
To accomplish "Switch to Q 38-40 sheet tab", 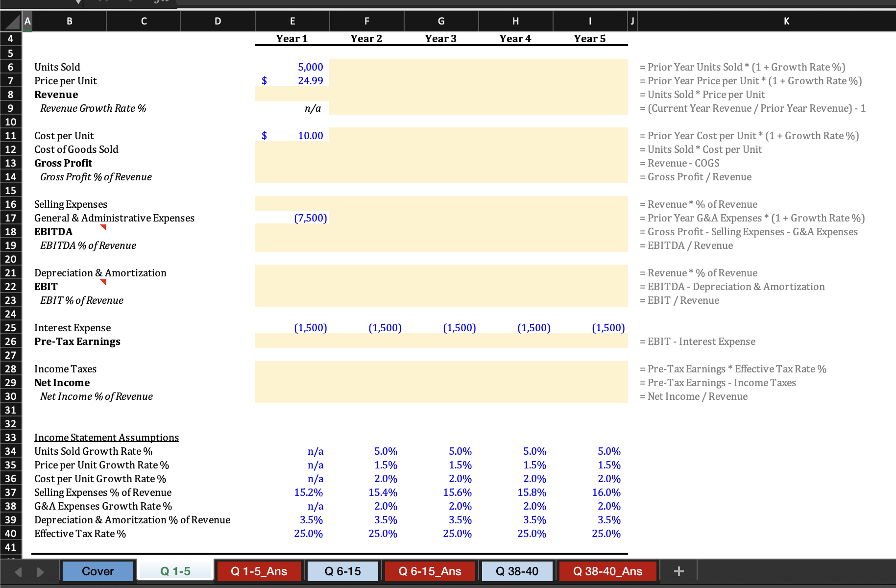I will coord(517,571).
